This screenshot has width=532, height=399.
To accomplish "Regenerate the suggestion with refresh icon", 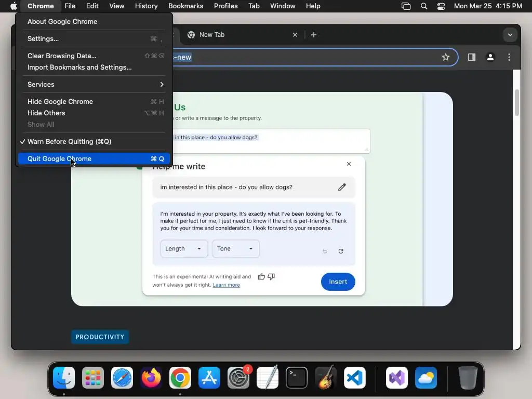I will [341, 251].
